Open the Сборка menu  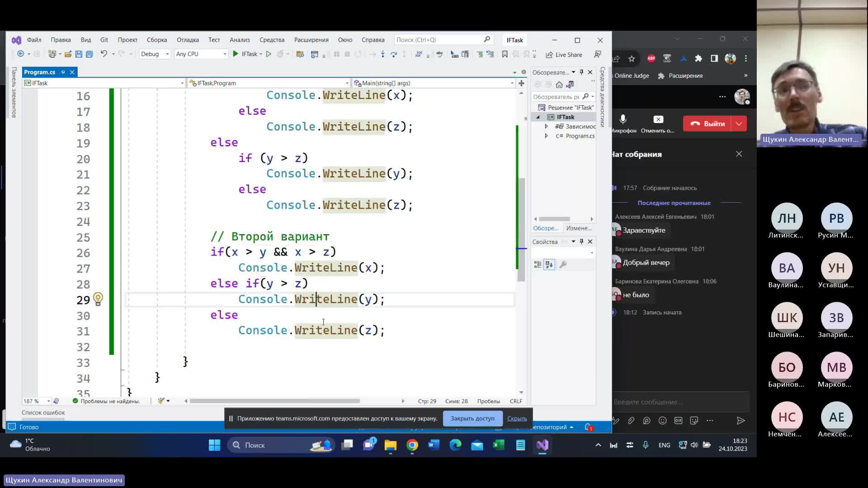tap(157, 40)
